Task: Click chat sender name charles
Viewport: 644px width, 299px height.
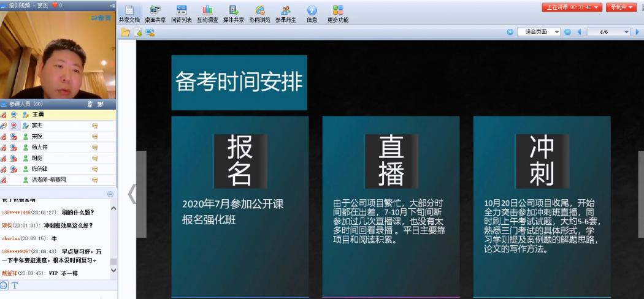Action: click(10, 238)
